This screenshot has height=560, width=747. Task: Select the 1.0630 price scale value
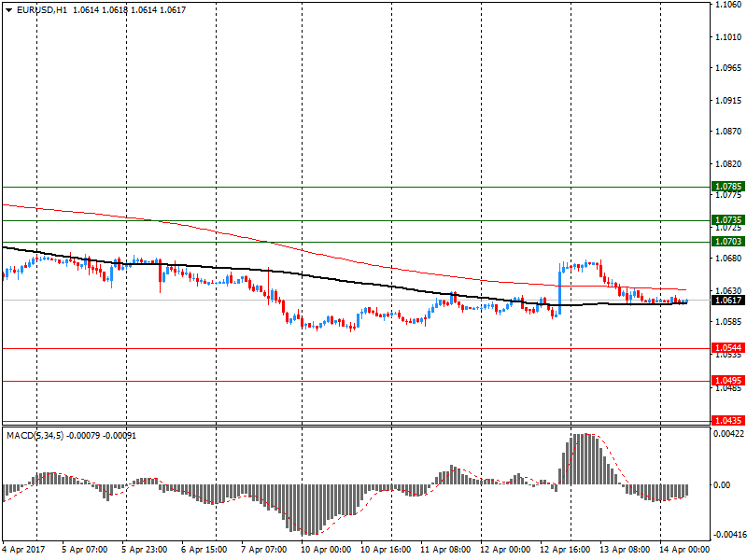pos(728,290)
